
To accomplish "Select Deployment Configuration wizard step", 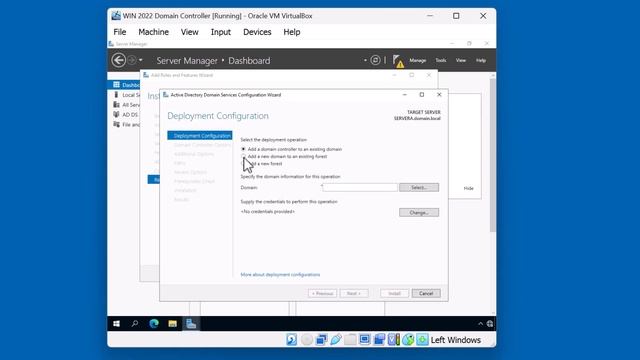I will pos(200,136).
